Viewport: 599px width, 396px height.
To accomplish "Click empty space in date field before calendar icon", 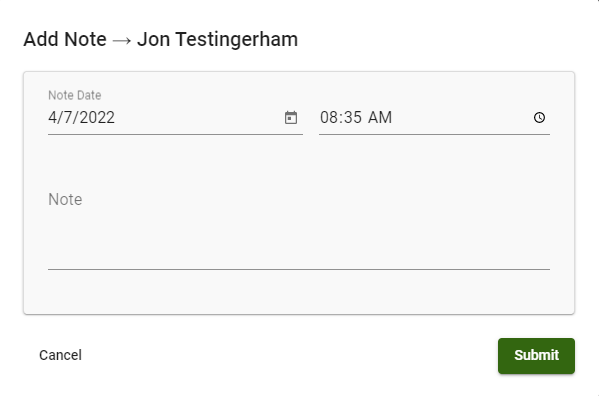I will 199,118.
